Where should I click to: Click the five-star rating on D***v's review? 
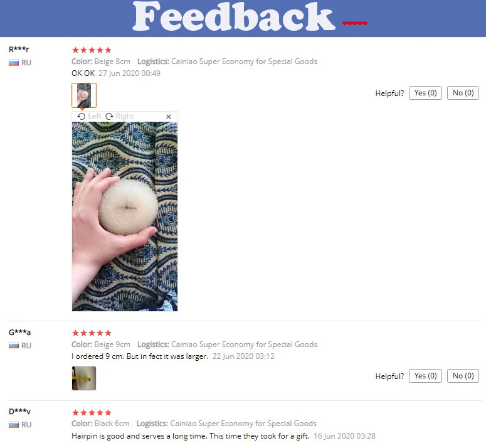92,413
